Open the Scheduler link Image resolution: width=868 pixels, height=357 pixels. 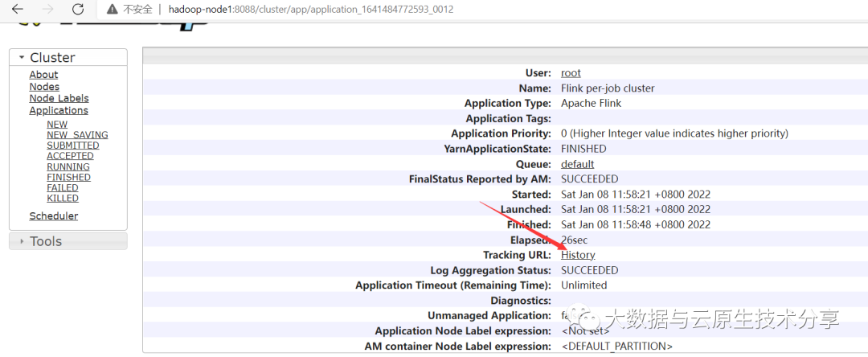(54, 216)
